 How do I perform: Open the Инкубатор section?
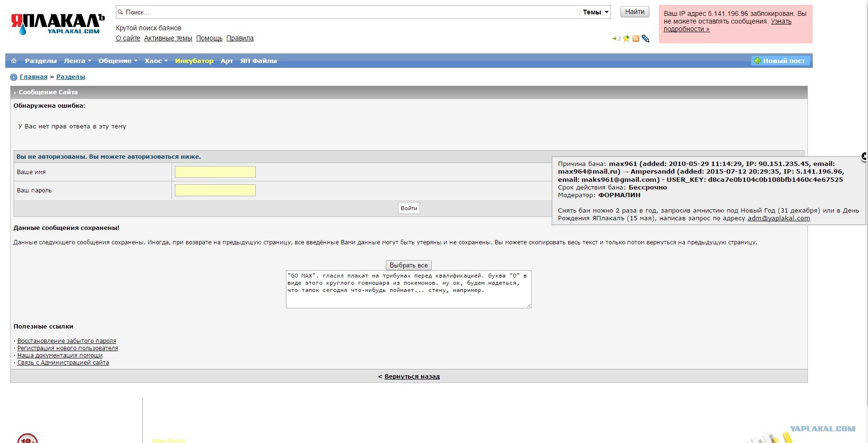[194, 61]
